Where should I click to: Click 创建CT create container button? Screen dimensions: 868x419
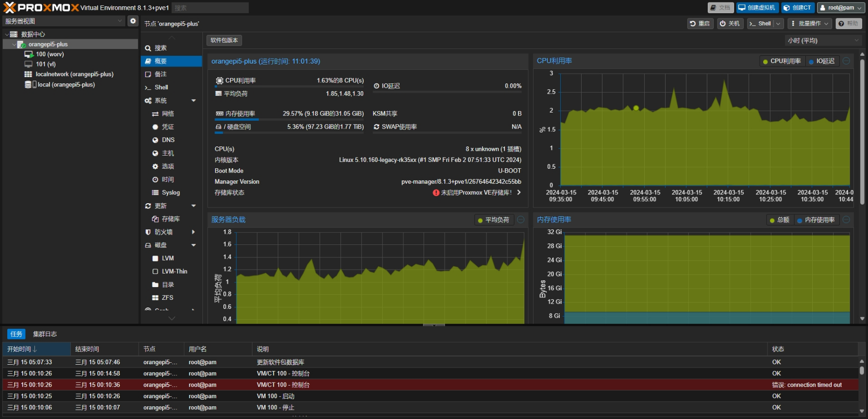(x=798, y=8)
